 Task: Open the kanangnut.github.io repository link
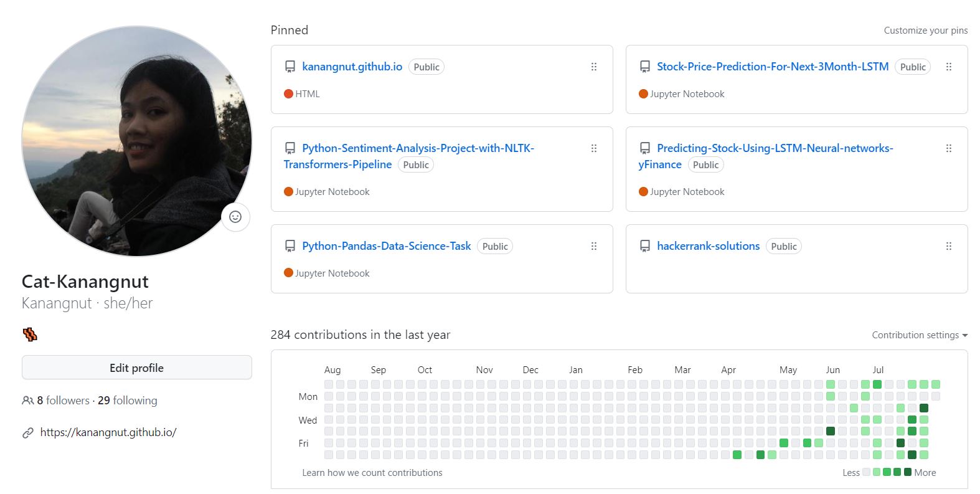click(x=352, y=67)
